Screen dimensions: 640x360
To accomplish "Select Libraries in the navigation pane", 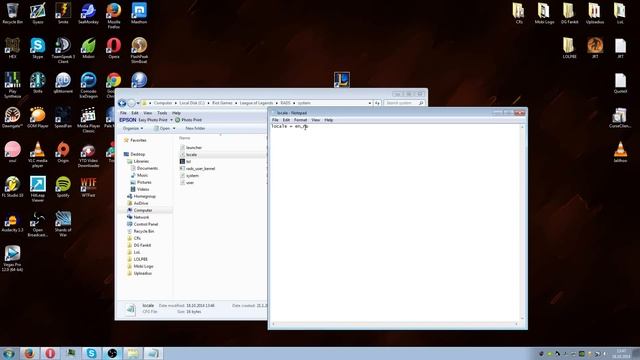I will coord(141,161).
